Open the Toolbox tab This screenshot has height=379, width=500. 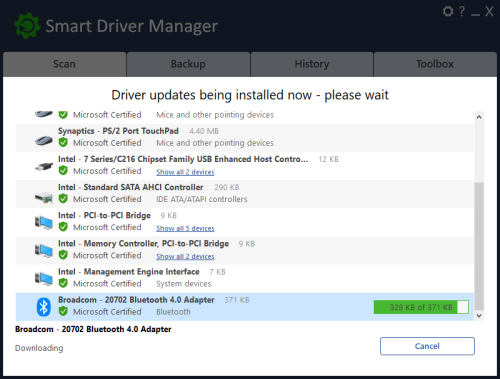pos(435,64)
